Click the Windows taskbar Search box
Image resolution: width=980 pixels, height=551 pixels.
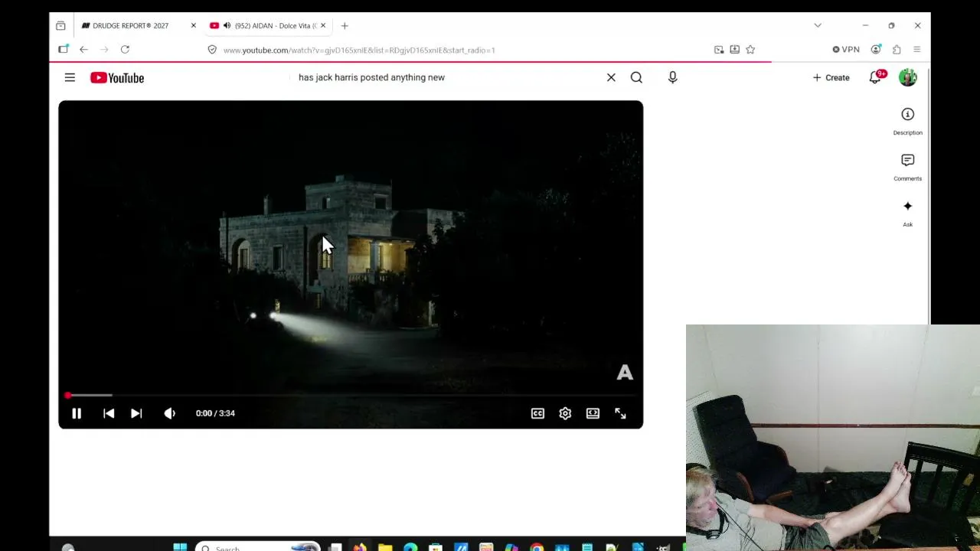pos(258,547)
